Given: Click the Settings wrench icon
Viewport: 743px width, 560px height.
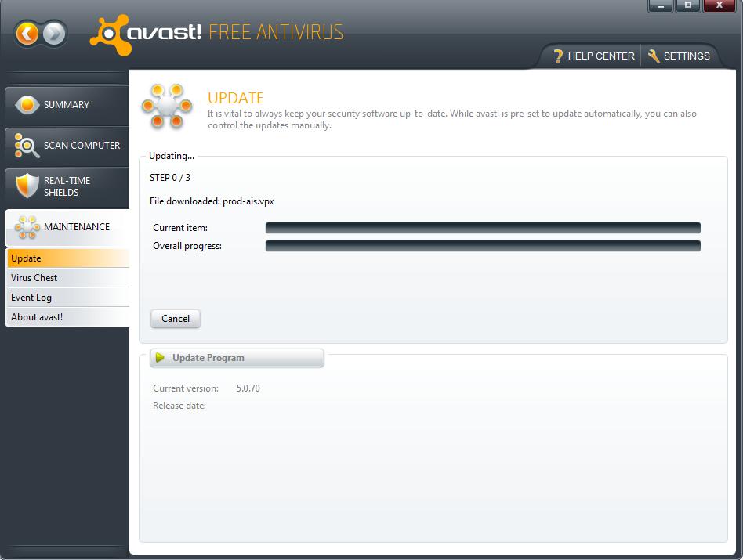Looking at the screenshot, I should (654, 56).
